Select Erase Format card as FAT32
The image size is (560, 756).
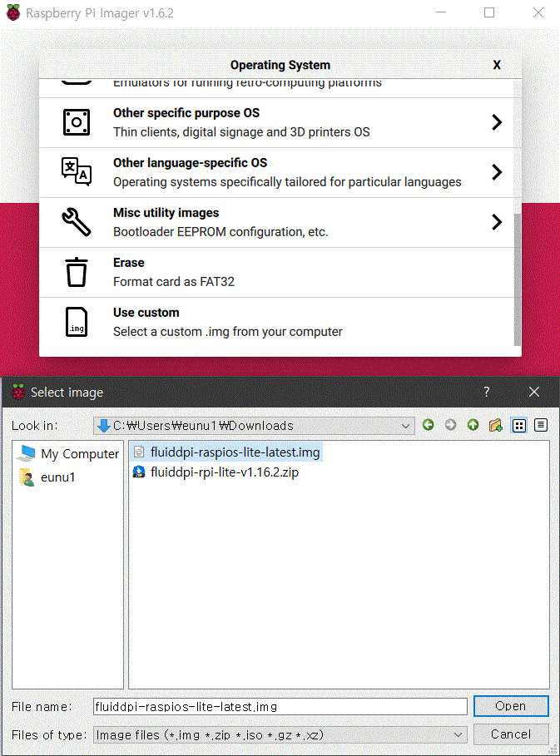(x=276, y=273)
